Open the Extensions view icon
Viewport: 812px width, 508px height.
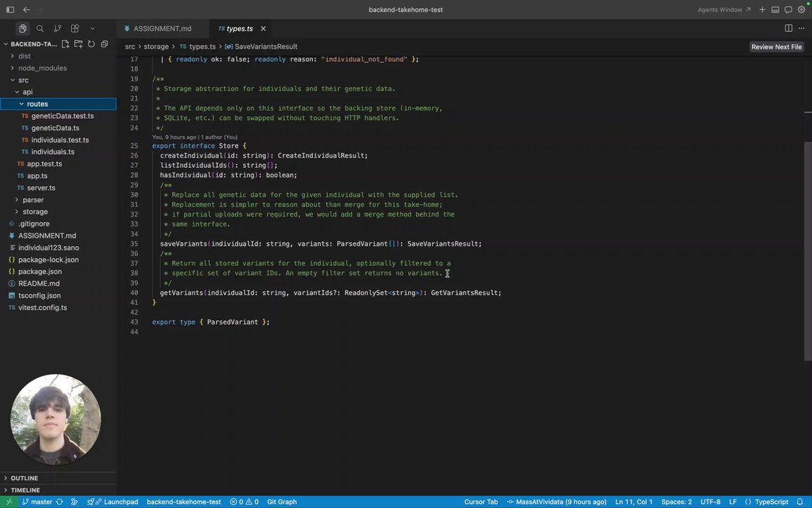click(75, 28)
